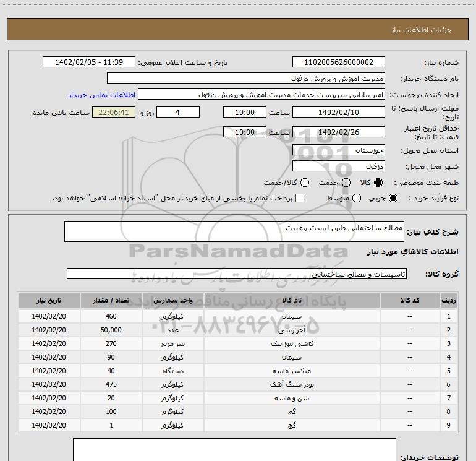Click the اطلاعات کالاهای مورد نیاز section heading

click(412, 252)
